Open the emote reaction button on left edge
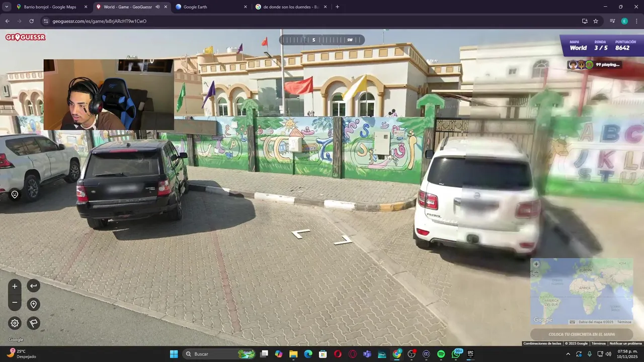The height and width of the screenshot is (362, 644). [x=15, y=195]
